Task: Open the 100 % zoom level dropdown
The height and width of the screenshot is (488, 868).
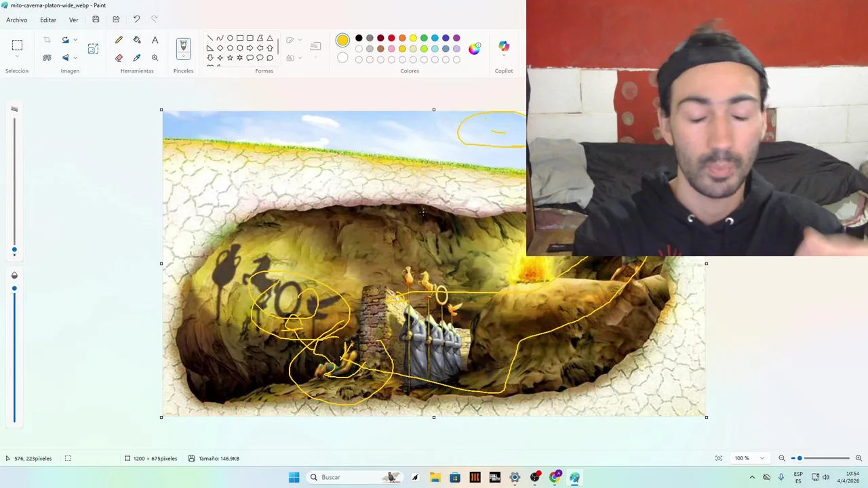Action: 749,458
